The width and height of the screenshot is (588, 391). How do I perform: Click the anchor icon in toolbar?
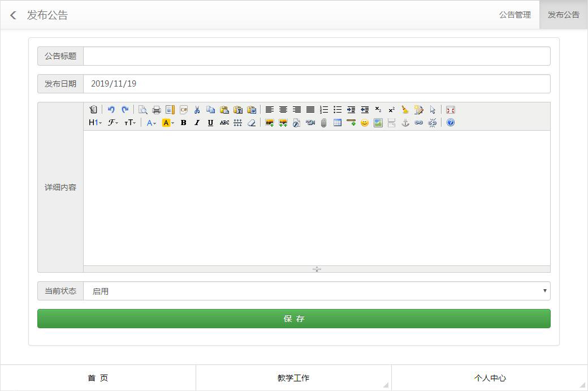(405, 123)
